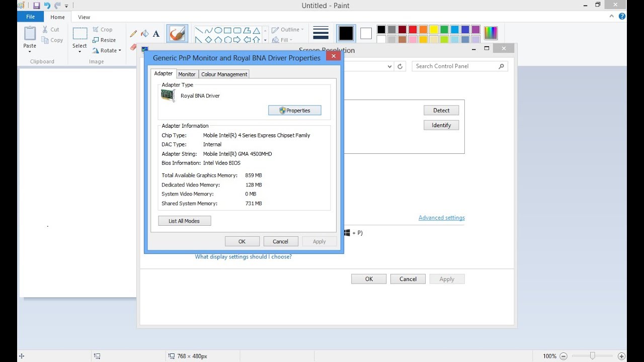Switch to the View ribbon tab
Image resolution: width=644 pixels, height=362 pixels.
click(x=84, y=17)
